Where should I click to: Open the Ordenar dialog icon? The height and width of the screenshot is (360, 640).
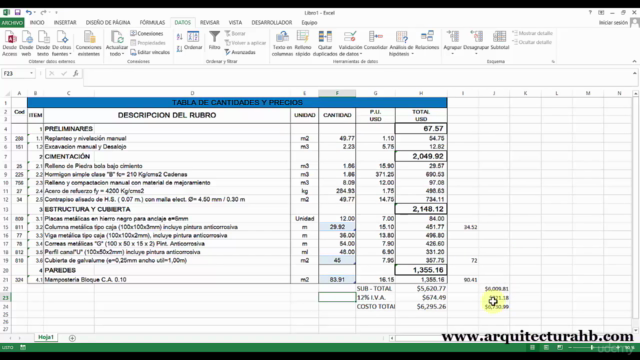[193, 41]
